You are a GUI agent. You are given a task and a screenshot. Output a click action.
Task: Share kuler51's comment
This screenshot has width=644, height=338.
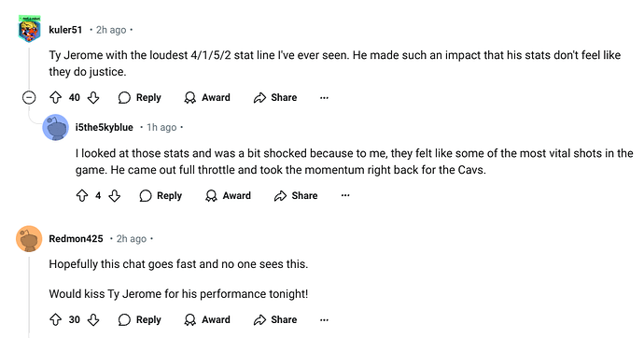(275, 98)
